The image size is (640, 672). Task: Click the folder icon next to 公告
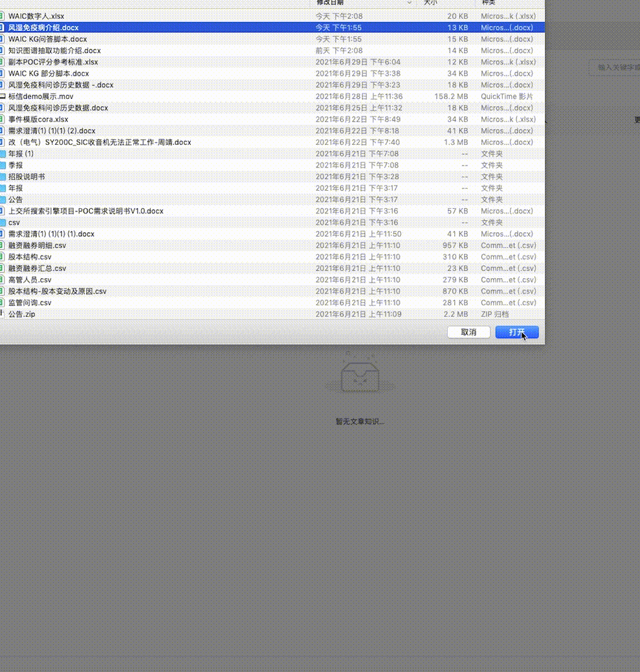click(3, 200)
